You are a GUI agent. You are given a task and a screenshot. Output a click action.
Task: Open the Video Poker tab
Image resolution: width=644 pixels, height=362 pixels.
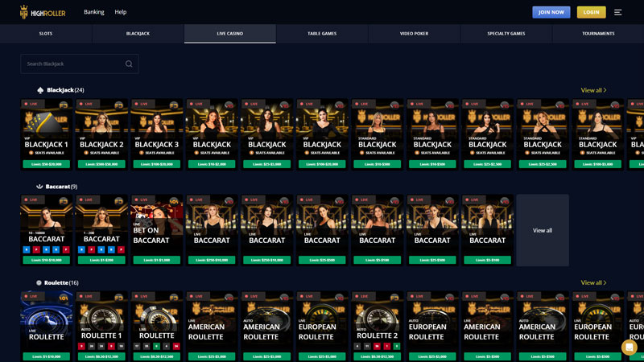(x=414, y=34)
